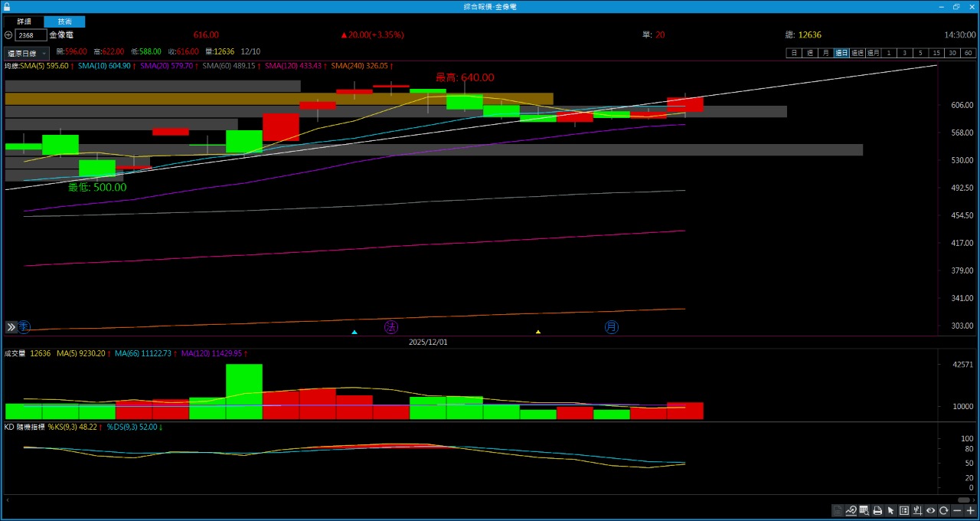
Task: Open the data table search icon
Action: (x=864, y=510)
